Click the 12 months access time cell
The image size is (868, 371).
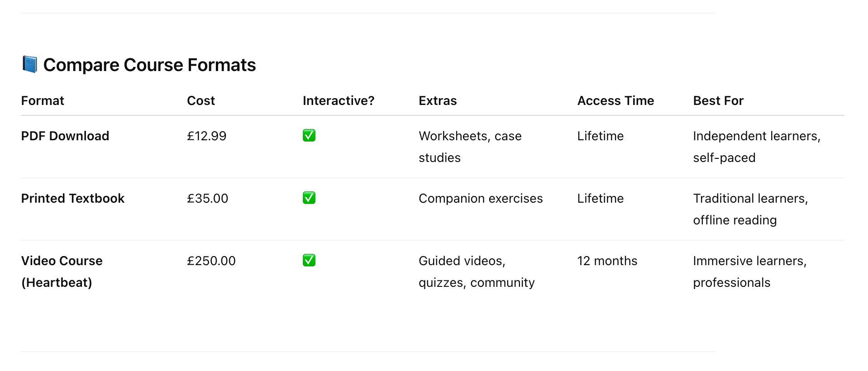click(607, 261)
